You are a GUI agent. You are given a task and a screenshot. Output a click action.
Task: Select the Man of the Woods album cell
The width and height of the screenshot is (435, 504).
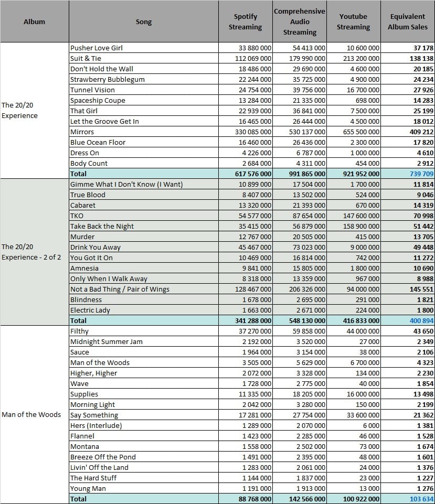click(35, 415)
